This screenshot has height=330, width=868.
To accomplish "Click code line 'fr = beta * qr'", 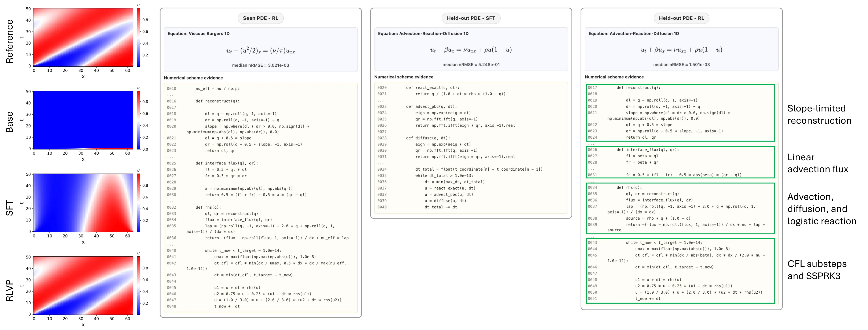I will [x=642, y=162].
